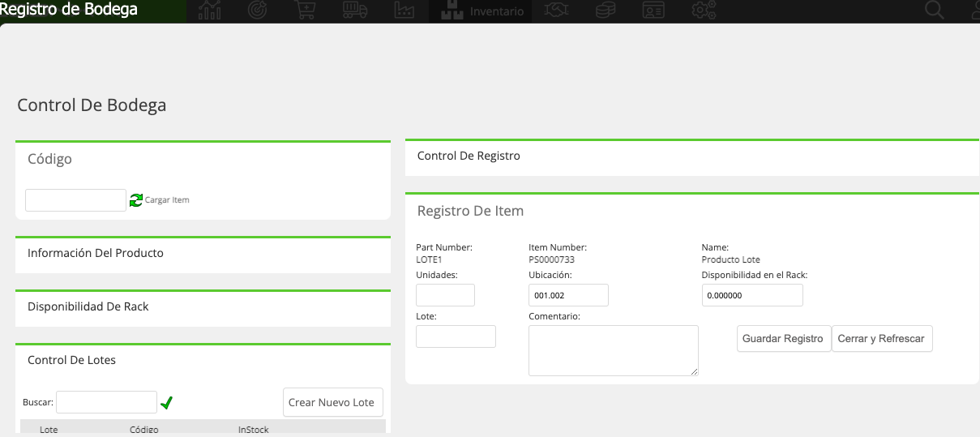Click the Código column header in lots table

coord(144,429)
